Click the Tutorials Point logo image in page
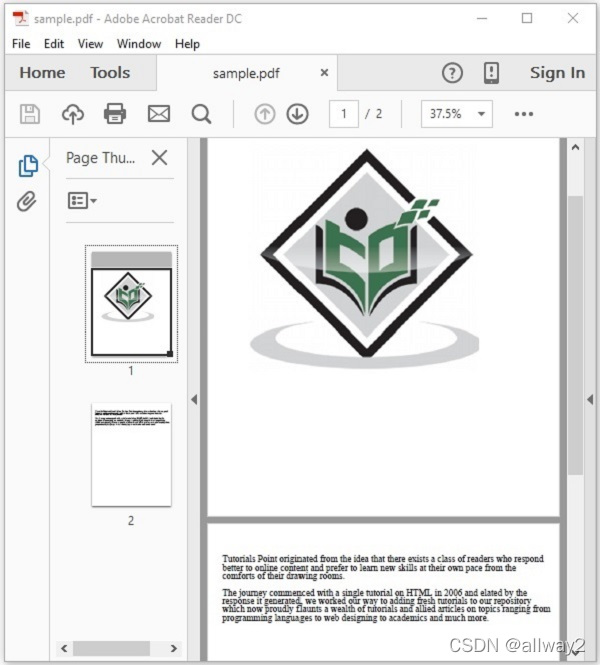 click(x=365, y=258)
